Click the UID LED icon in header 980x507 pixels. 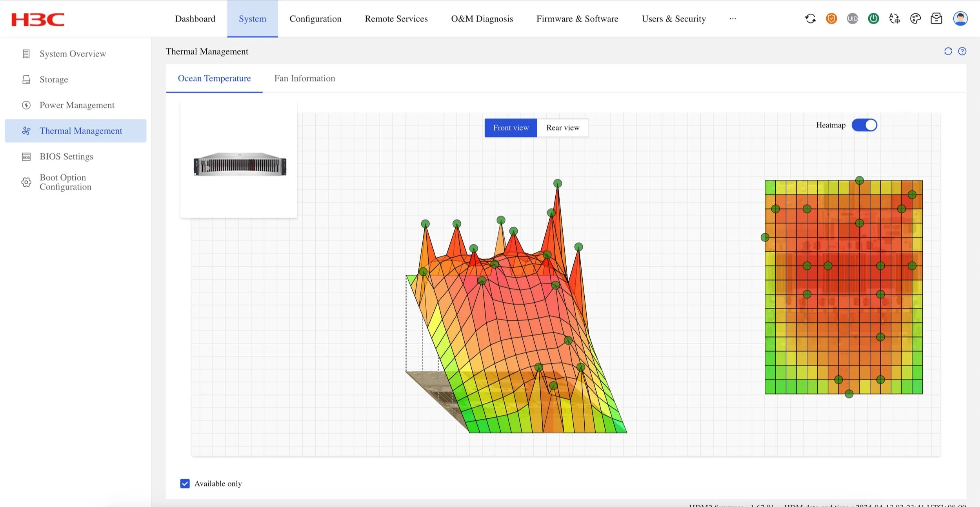tap(852, 18)
